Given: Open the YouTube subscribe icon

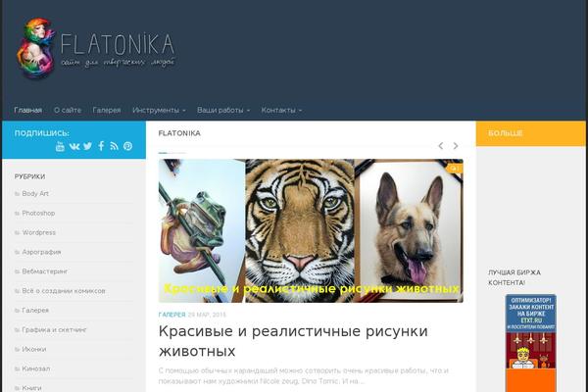Looking at the screenshot, I should (60, 146).
